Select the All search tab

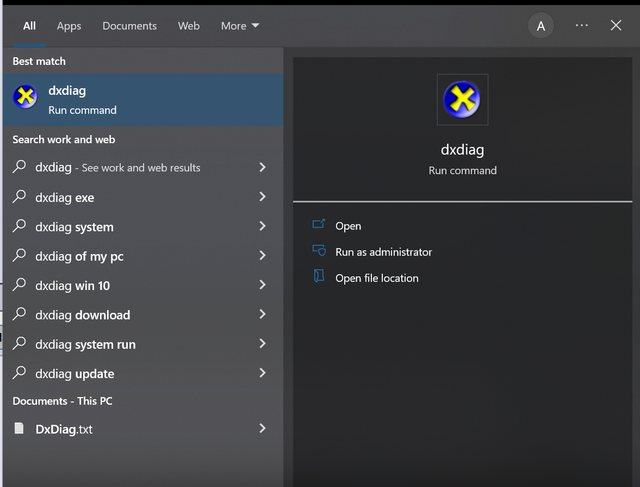[29, 26]
